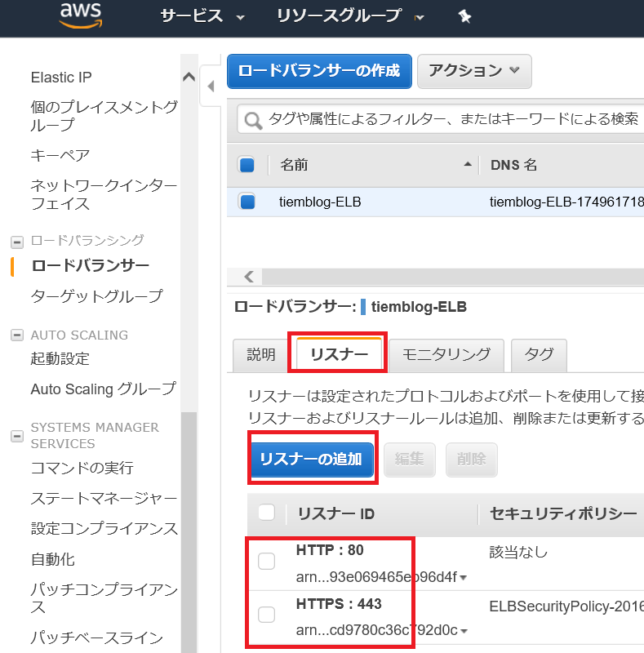This screenshot has width=644, height=653.
Task: Click the sort arrow on 名前 column
Action: coord(468,165)
